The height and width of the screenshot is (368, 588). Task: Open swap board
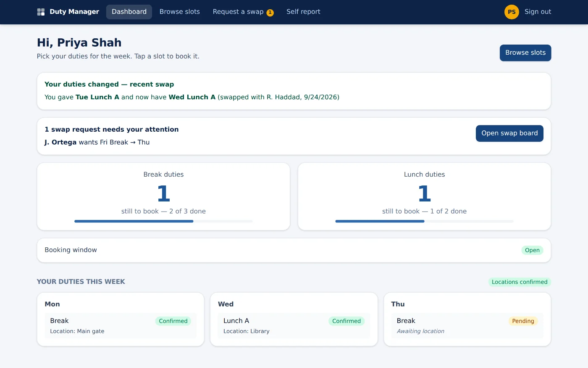tap(509, 133)
